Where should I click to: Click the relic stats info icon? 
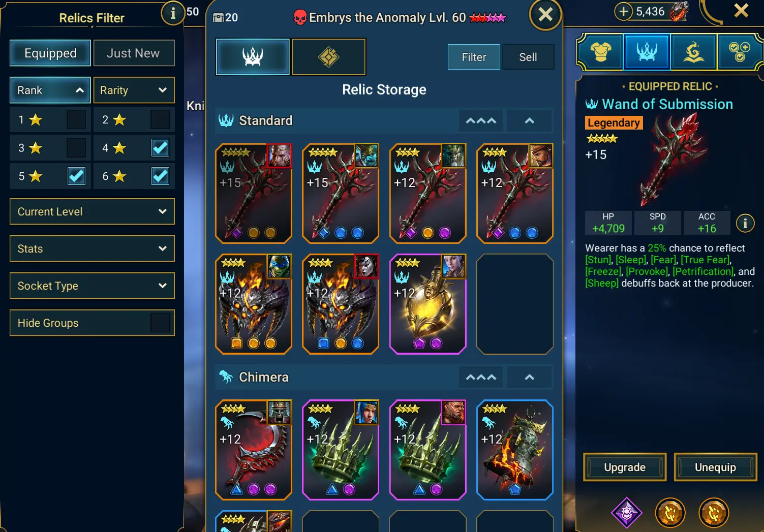click(x=745, y=223)
